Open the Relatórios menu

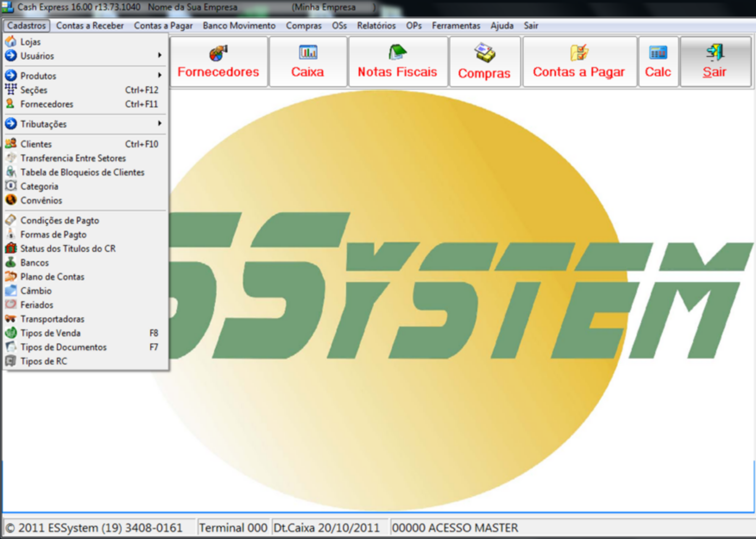(x=376, y=26)
